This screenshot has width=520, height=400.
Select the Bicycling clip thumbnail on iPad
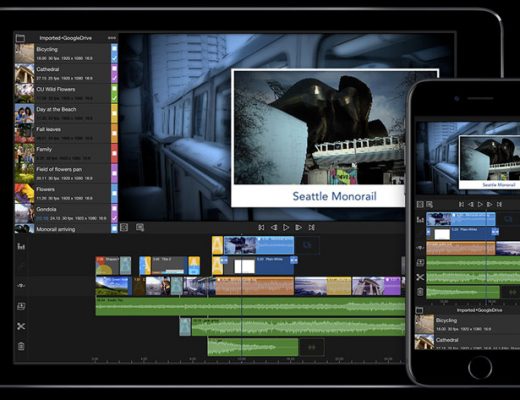[x=24, y=53]
